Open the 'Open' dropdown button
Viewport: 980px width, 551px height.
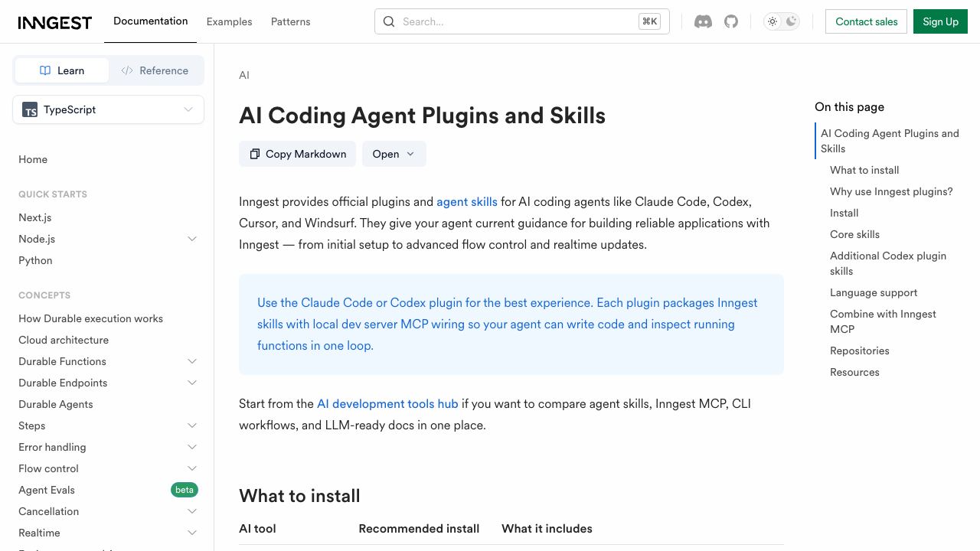click(394, 154)
